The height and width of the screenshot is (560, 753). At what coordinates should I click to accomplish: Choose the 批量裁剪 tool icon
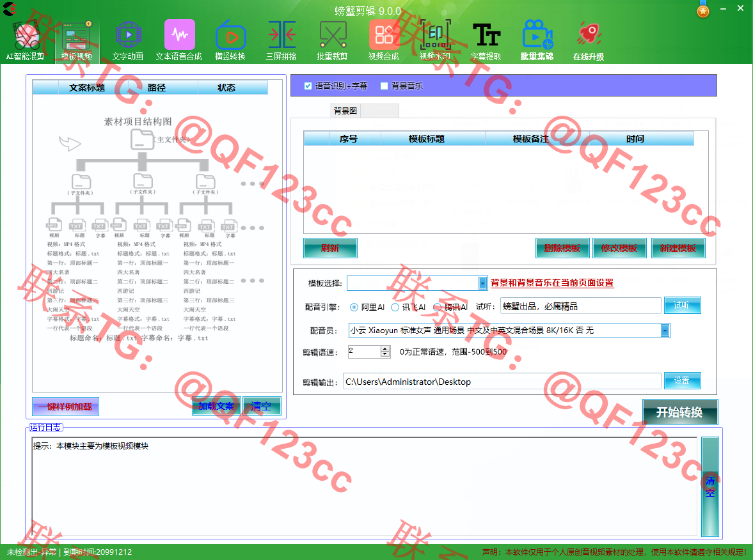coord(332,41)
